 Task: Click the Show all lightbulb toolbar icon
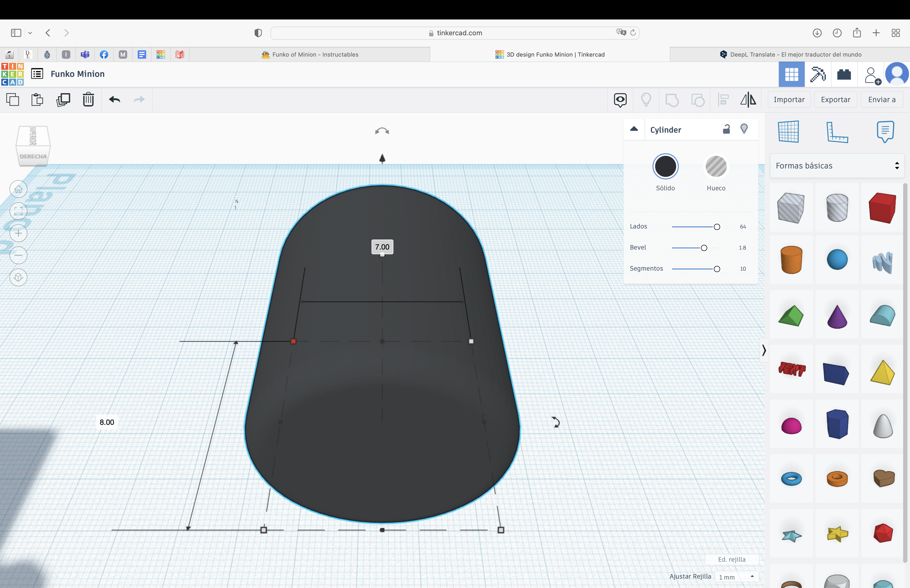click(646, 100)
